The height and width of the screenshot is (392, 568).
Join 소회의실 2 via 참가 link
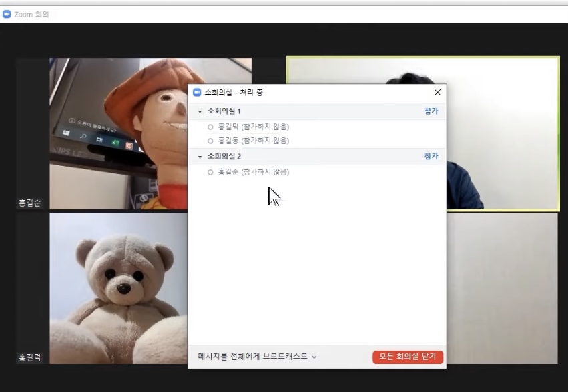(431, 157)
